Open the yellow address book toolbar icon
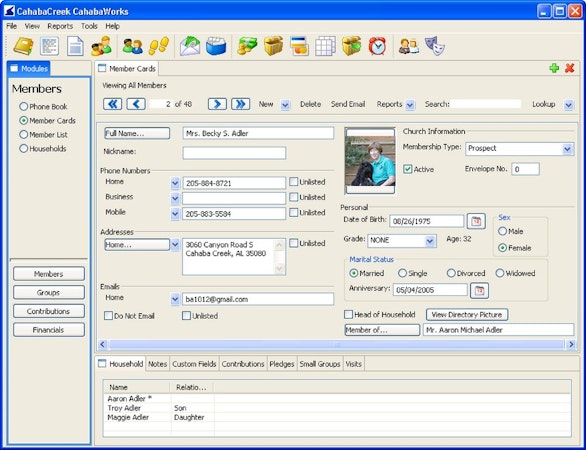Screen dimensions: 586x450 coord(24,46)
